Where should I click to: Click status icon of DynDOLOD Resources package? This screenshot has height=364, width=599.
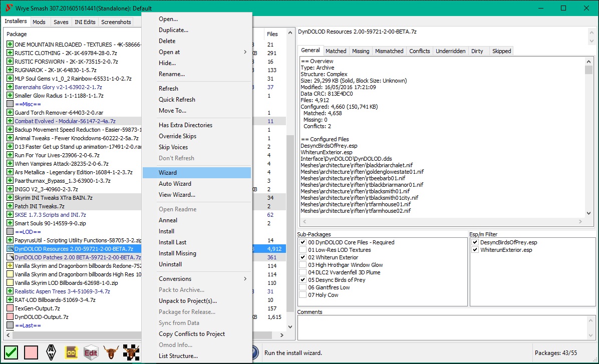(10, 249)
